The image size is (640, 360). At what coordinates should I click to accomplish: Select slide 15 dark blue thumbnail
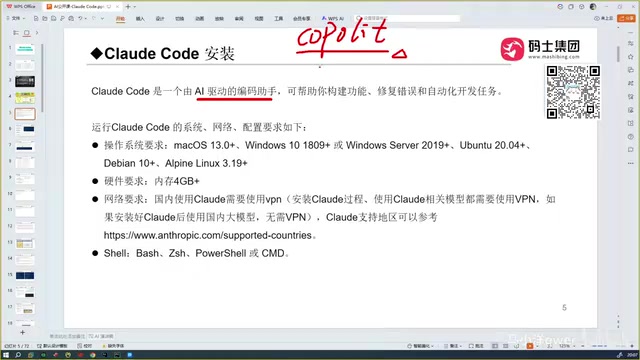click(25, 276)
